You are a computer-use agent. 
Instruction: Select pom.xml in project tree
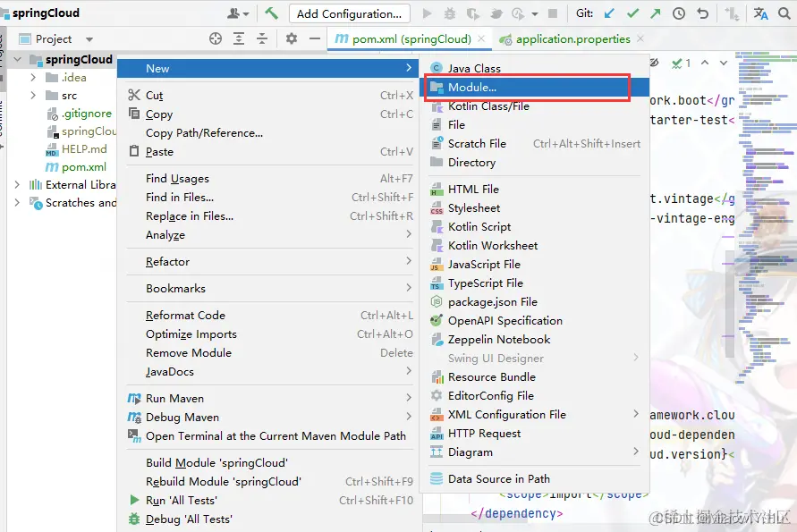coord(76,166)
